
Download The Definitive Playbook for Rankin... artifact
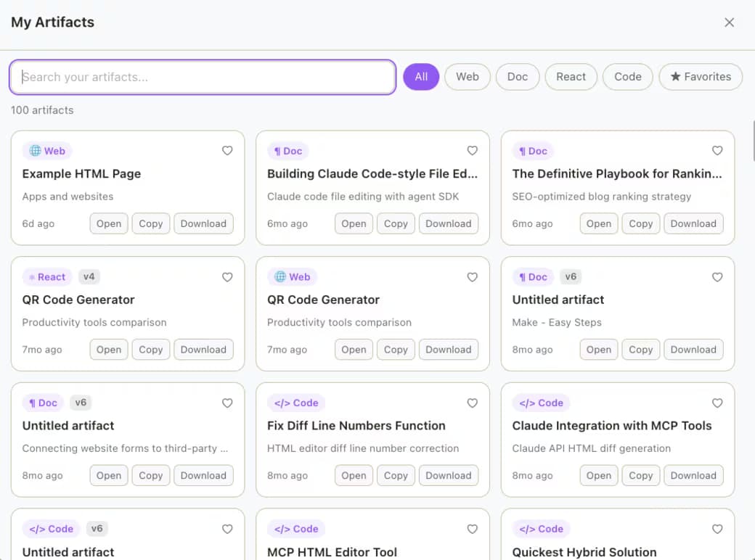[x=694, y=223]
